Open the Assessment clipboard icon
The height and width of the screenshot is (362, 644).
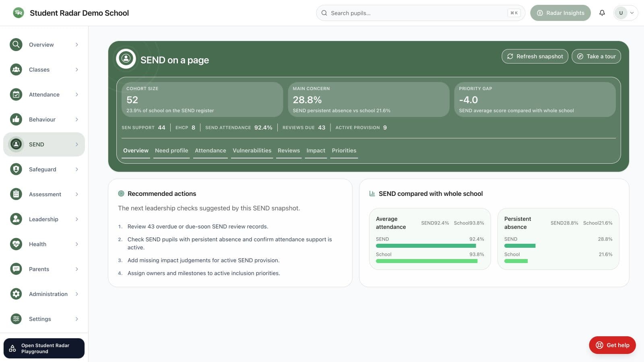click(16, 194)
